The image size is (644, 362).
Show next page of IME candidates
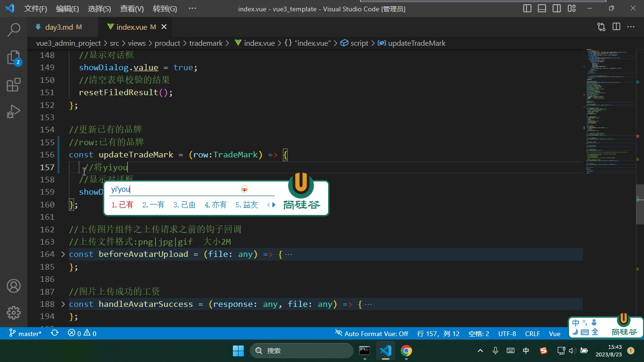pos(274,205)
